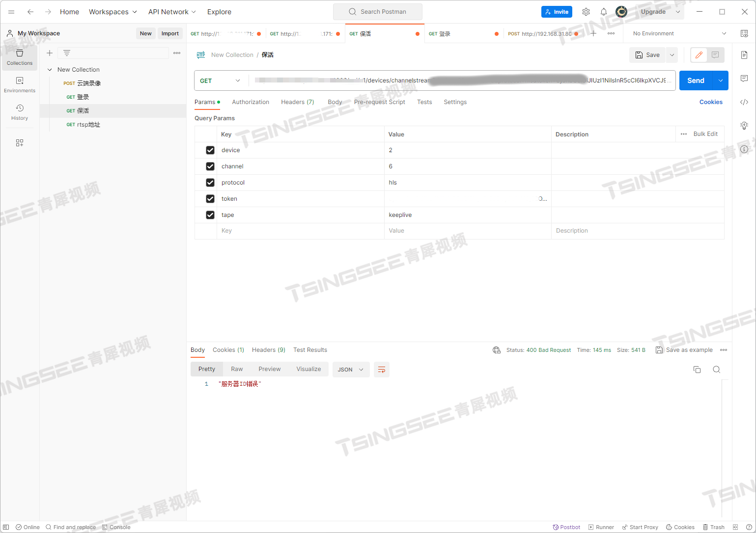Open the Console in status bar
This screenshot has width=756, height=533.
(116, 527)
